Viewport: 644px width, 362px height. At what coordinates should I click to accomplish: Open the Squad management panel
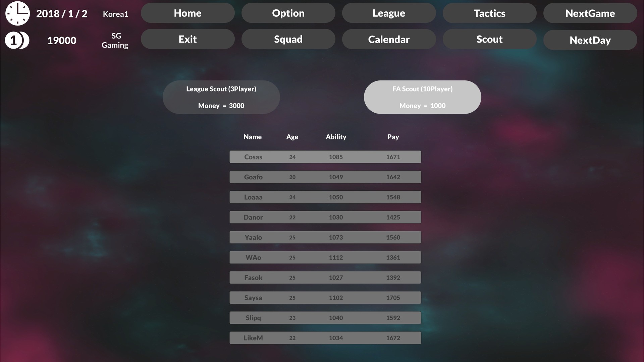pos(288,39)
